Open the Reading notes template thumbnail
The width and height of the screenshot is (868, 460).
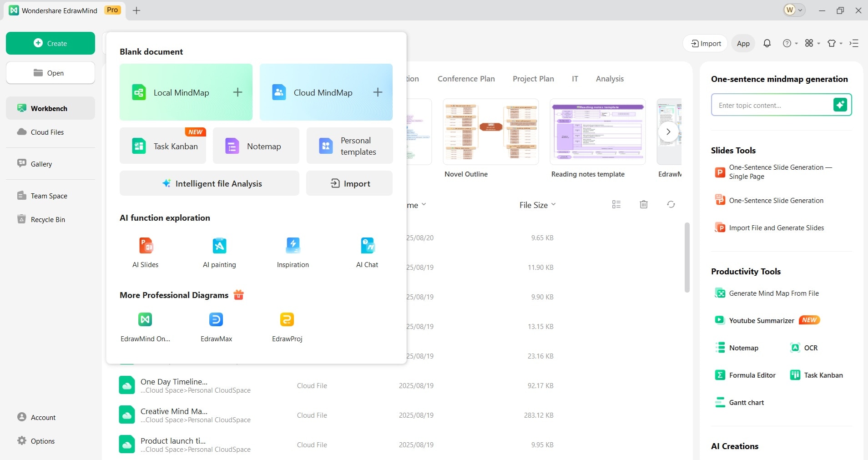coord(597,131)
